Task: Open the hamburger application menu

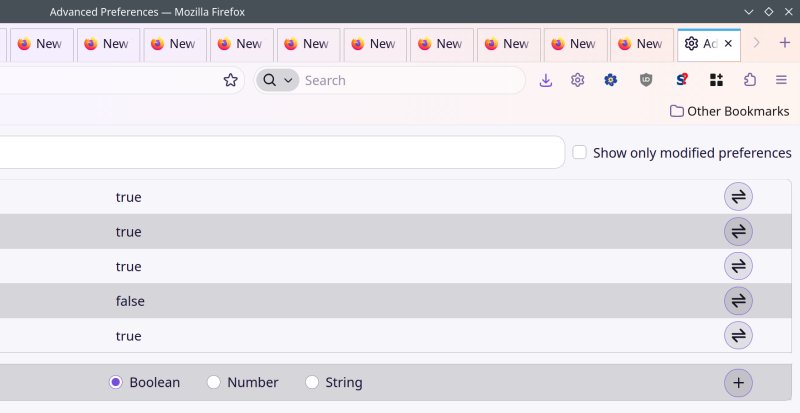Action: coord(781,80)
